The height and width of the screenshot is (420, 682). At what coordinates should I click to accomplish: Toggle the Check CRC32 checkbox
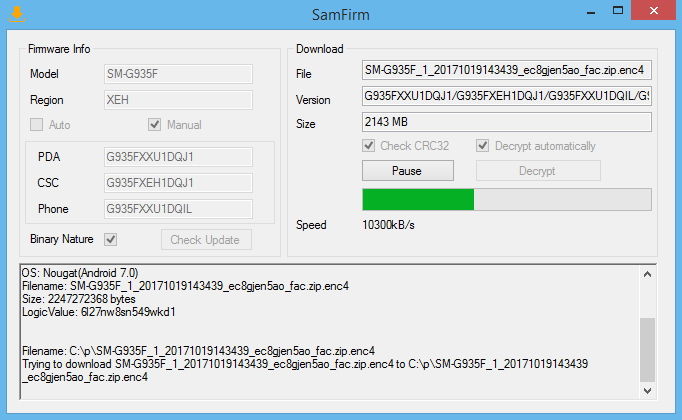(x=369, y=146)
